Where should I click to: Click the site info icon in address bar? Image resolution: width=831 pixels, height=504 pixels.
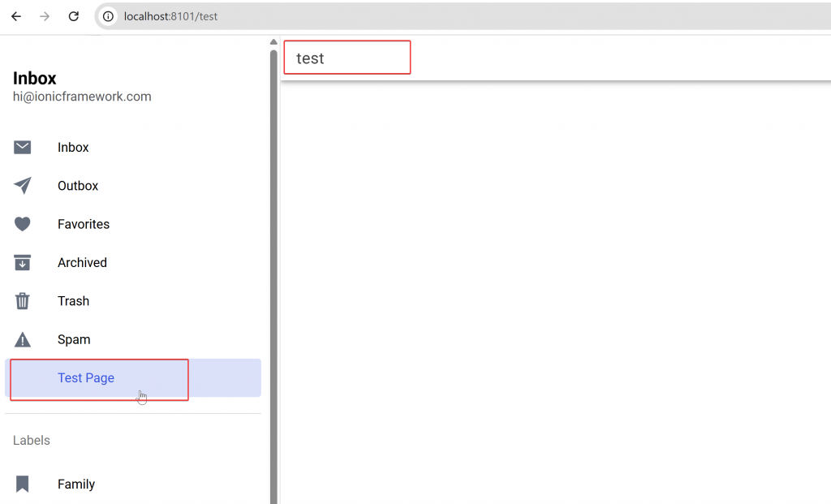click(108, 16)
